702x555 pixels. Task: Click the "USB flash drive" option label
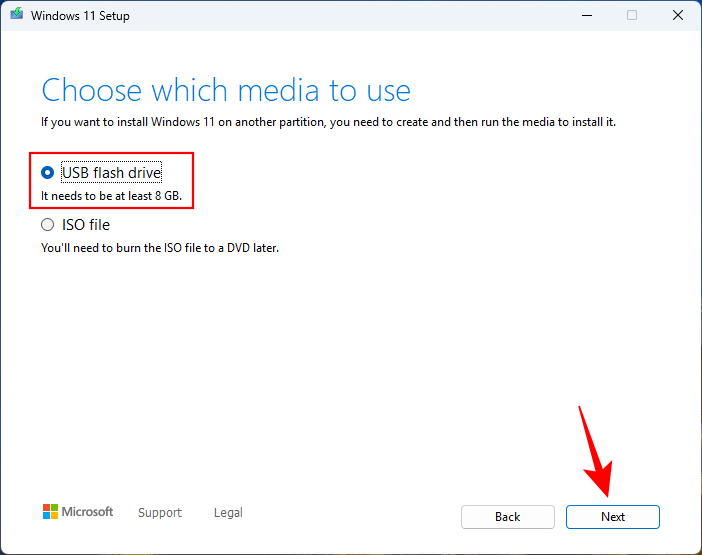click(111, 173)
